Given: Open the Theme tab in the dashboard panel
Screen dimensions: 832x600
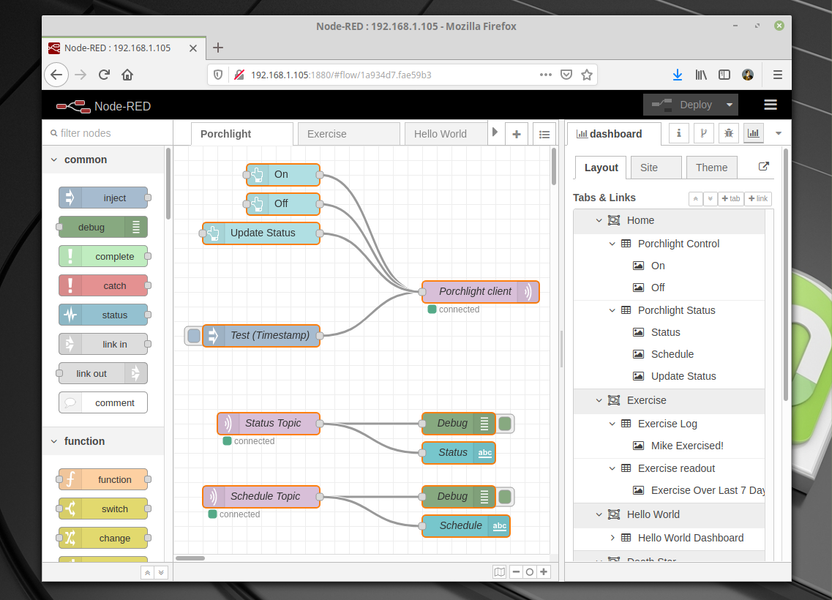Looking at the screenshot, I should [711, 167].
